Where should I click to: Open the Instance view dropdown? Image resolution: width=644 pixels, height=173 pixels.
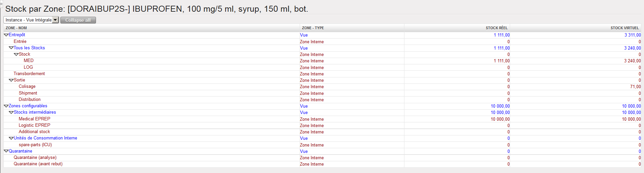[x=55, y=20]
